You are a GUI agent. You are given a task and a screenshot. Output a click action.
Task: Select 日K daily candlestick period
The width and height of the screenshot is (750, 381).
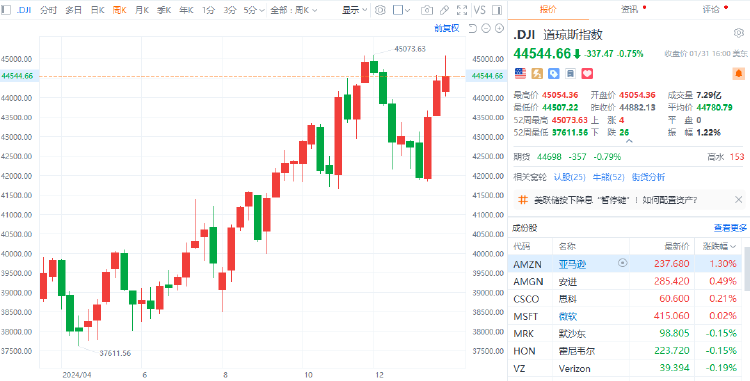98,10
